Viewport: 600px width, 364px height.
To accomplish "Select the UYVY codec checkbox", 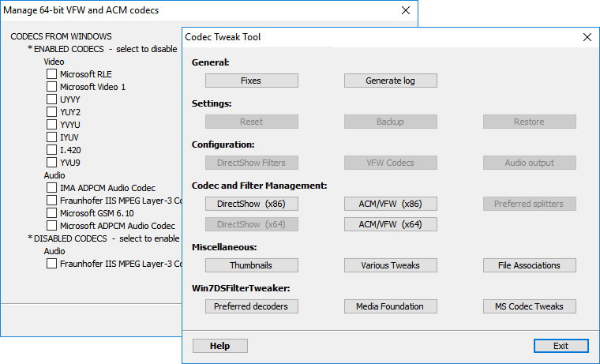I will [52, 99].
